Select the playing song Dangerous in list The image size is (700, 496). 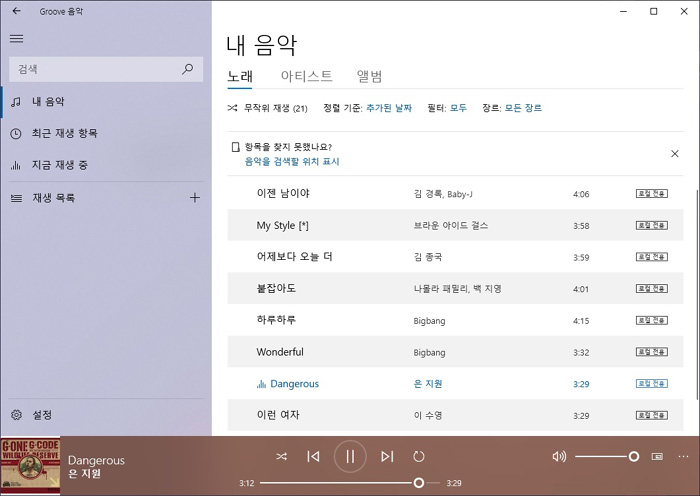click(295, 383)
